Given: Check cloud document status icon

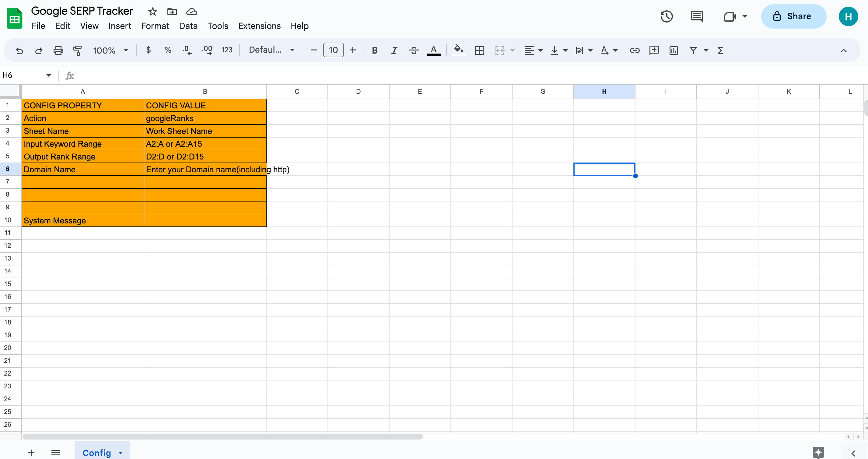Looking at the screenshot, I should [192, 12].
